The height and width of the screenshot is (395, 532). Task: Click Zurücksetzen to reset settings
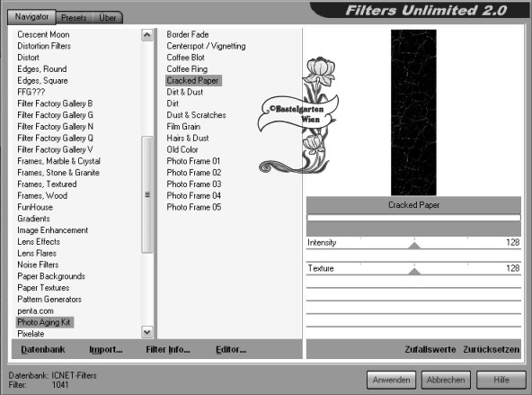click(x=492, y=349)
